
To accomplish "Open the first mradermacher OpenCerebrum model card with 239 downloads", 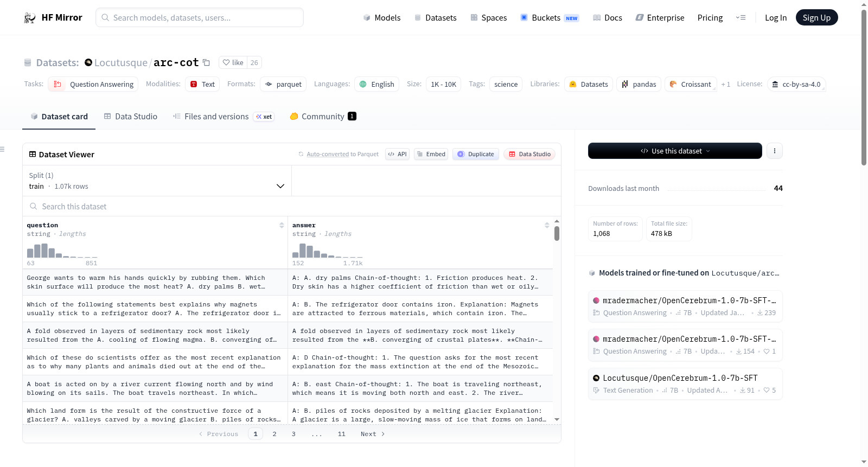I will 685,306.
